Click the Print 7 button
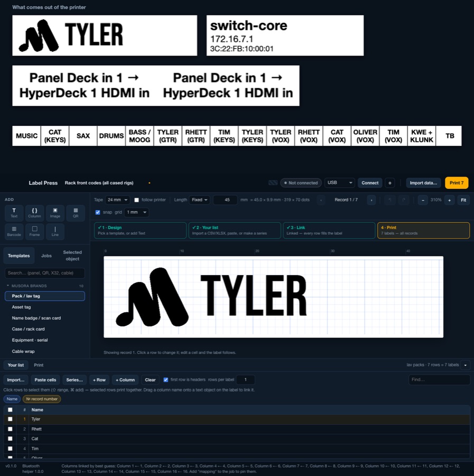474x476 pixels. tap(457, 183)
